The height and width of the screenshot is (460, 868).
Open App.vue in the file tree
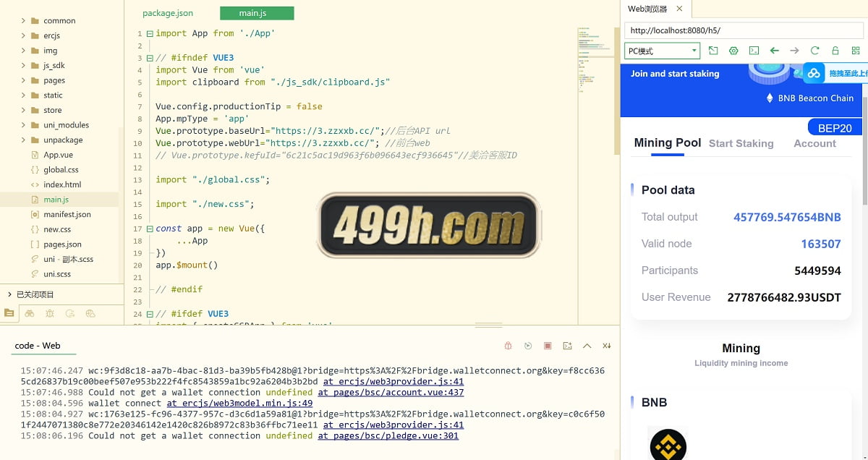pos(58,155)
